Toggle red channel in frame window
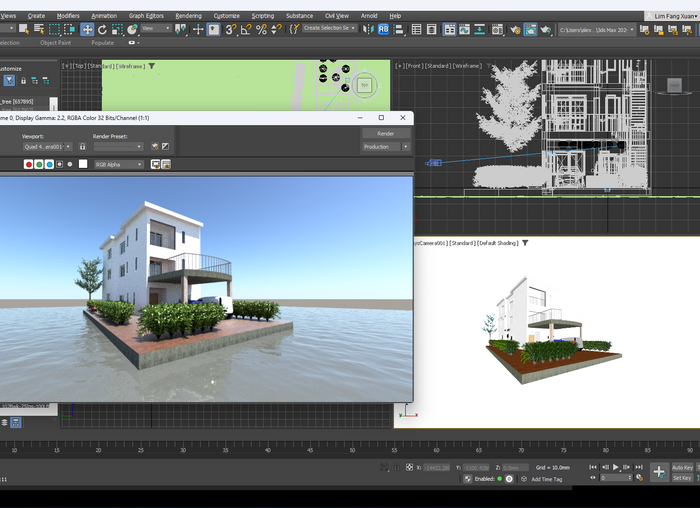The width and height of the screenshot is (700, 508). pos(29,164)
